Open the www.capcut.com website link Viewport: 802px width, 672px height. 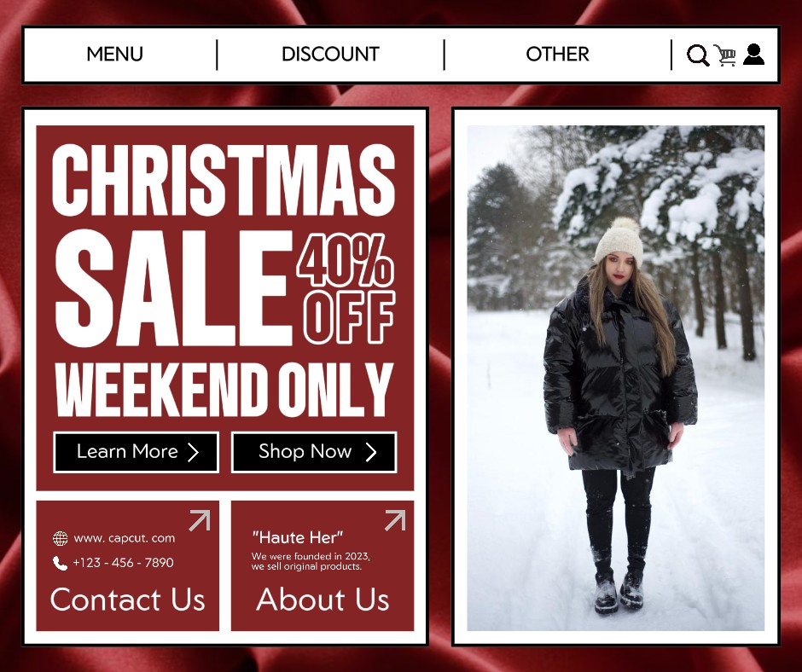[125, 538]
